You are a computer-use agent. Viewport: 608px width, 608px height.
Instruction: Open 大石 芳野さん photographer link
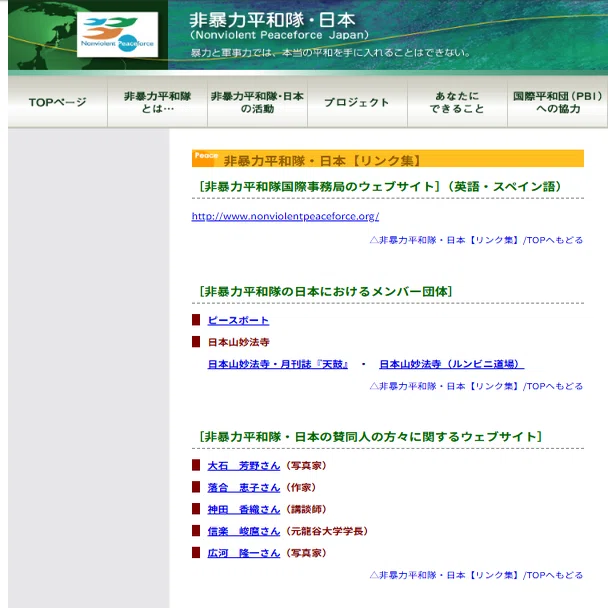(x=244, y=466)
